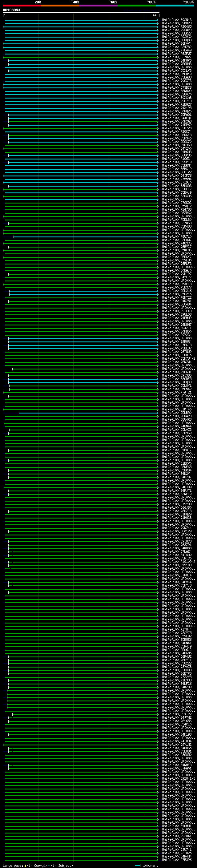Click the cyan ~100% identity color band
The height and width of the screenshot is (868, 197).
175,6
